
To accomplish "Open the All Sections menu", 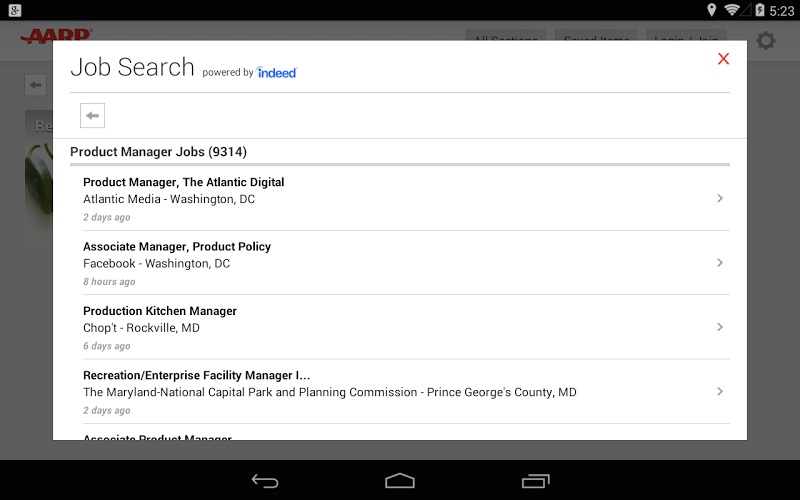I will (x=506, y=37).
